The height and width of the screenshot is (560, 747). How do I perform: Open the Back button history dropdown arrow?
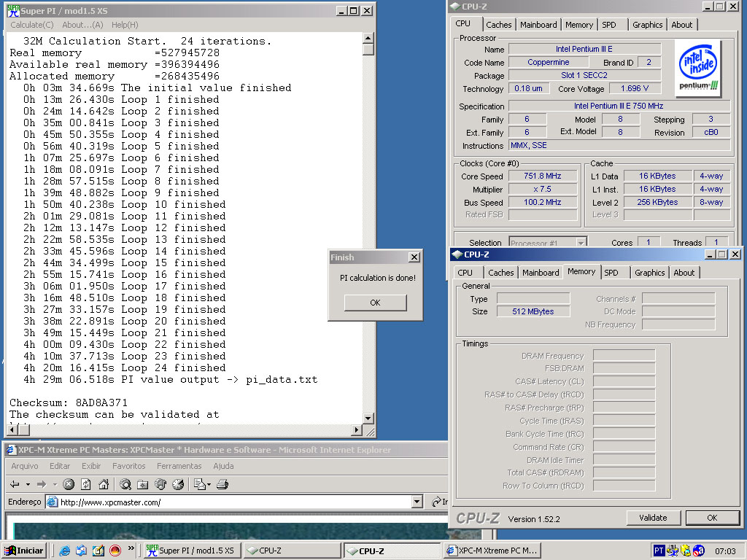(28, 484)
